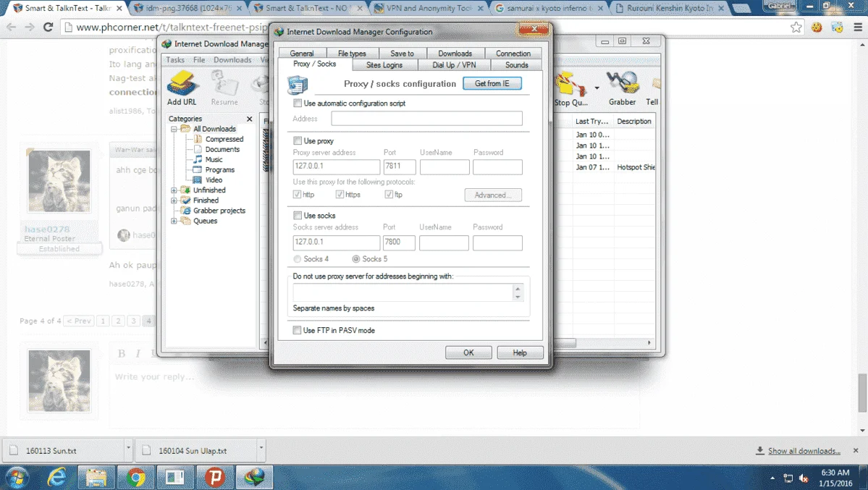868x490 pixels.
Task: Click the proxy Port field showing 7811
Action: point(399,166)
